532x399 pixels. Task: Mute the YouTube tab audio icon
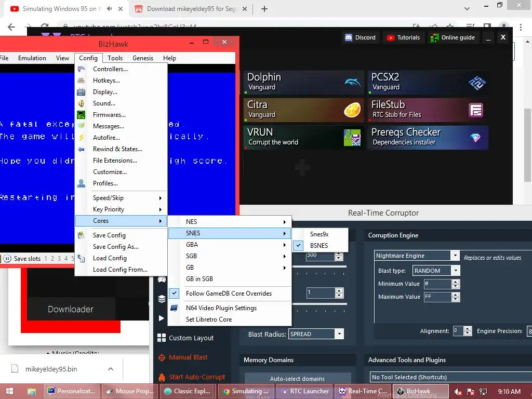[109, 9]
